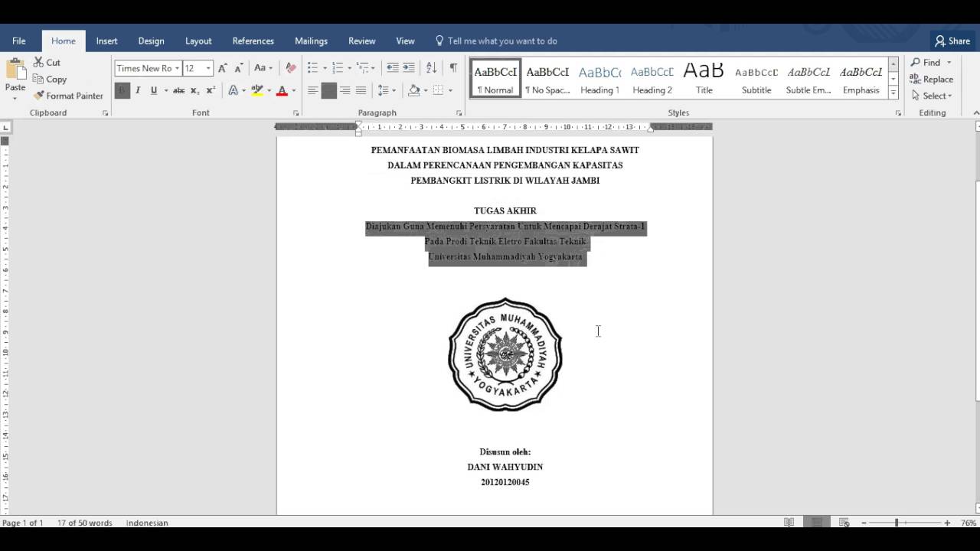Switch to the Insert tab
Image resolution: width=980 pixels, height=551 pixels.
coord(106,41)
